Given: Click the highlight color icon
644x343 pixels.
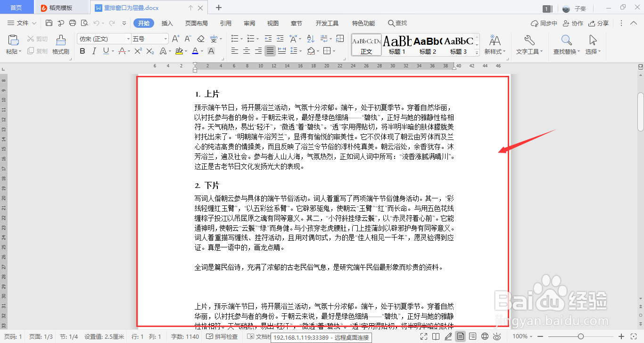Looking at the screenshot, I should tap(180, 51).
